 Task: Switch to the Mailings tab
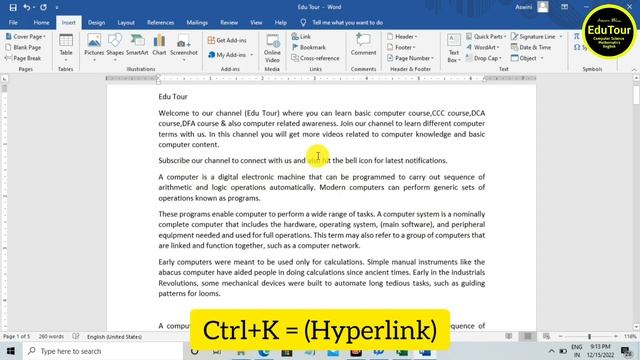[x=197, y=22]
